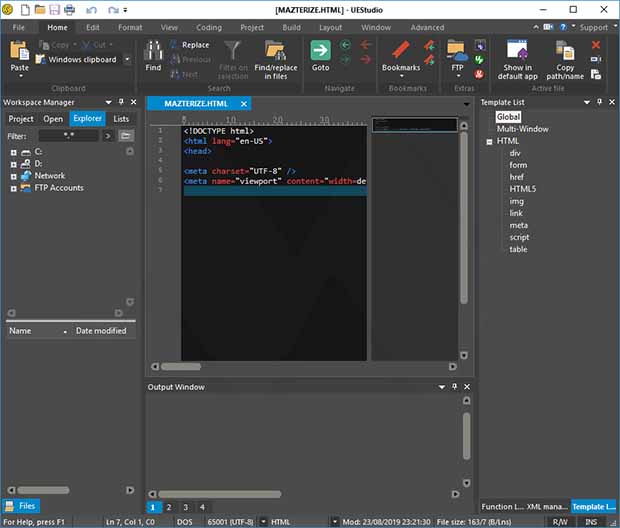Image resolution: width=620 pixels, height=528 pixels.
Task: Click the Replace button in Search group
Action: coord(190,45)
